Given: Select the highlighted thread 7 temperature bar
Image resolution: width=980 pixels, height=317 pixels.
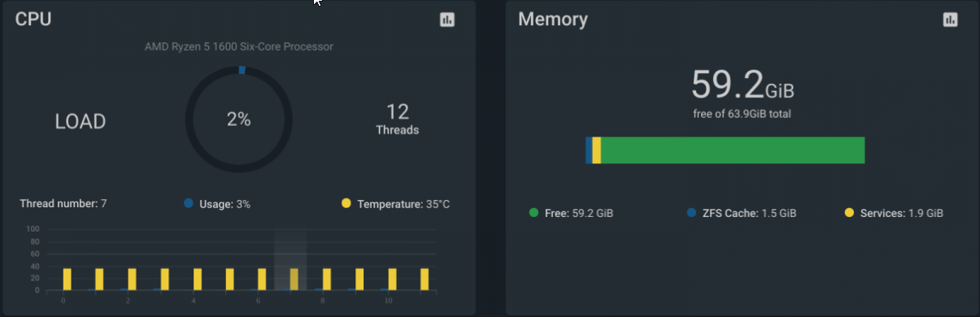Looking at the screenshot, I should coord(294,279).
